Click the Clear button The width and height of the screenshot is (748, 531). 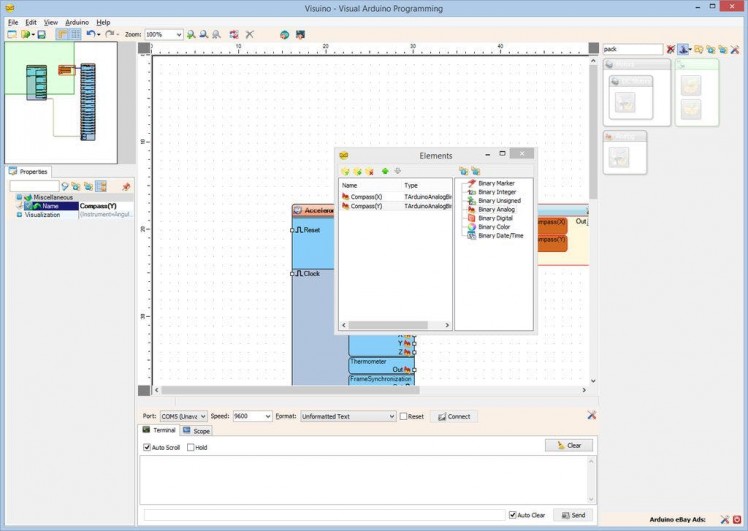(x=569, y=445)
